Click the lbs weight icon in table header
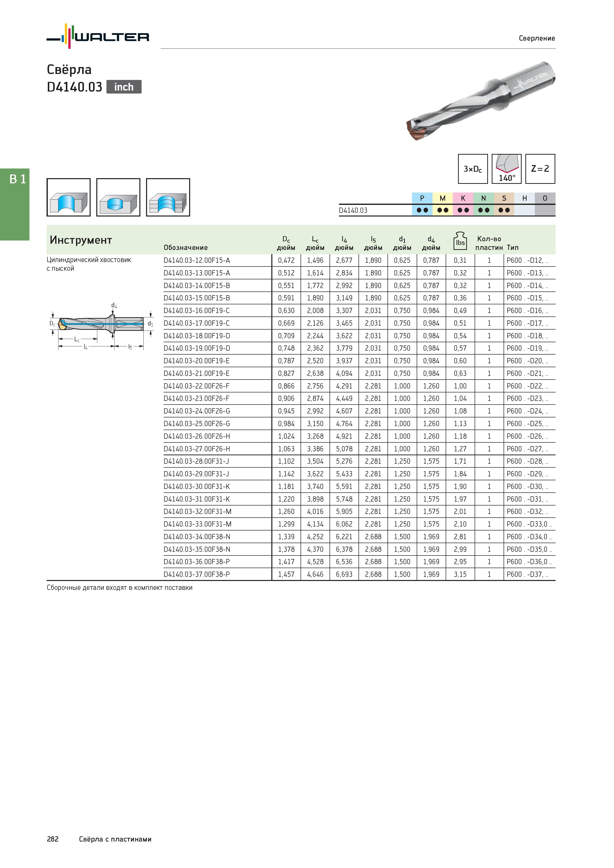 click(460, 241)
